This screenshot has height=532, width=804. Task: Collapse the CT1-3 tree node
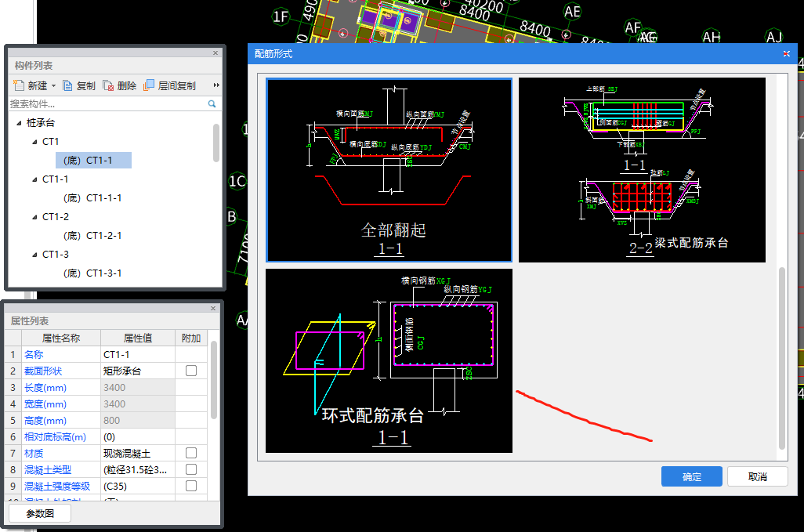pyautogui.click(x=34, y=255)
